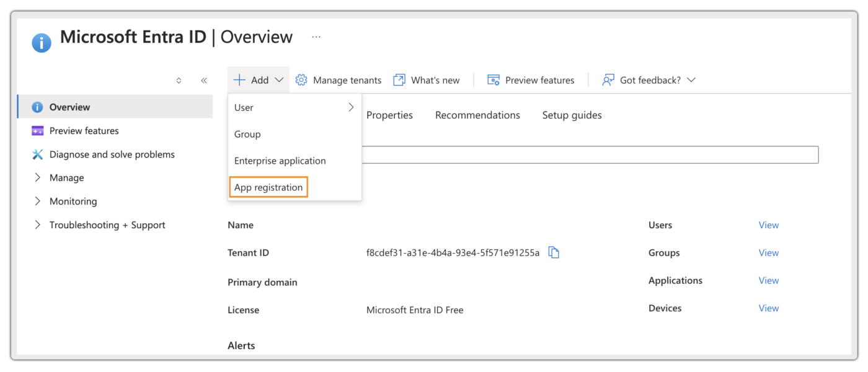Image resolution: width=868 pixels, height=372 pixels.
Task: Expand the Monitoring section in sidebar
Action: click(38, 201)
